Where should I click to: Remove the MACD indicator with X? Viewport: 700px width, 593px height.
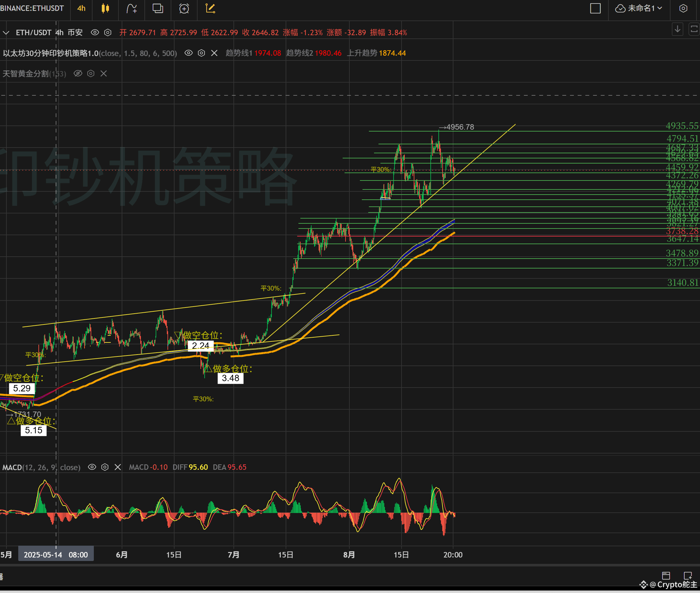coord(118,467)
